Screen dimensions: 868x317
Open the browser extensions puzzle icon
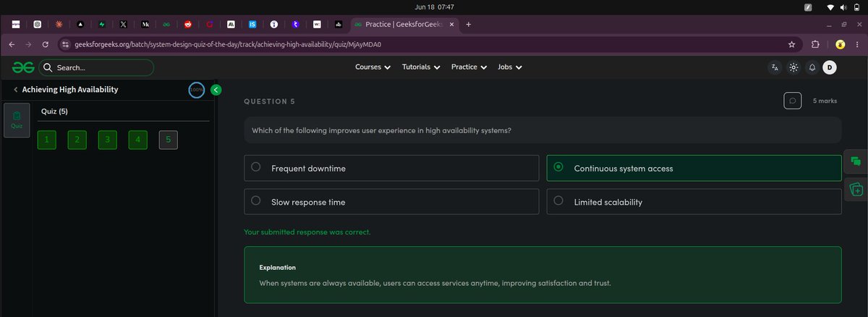[815, 44]
